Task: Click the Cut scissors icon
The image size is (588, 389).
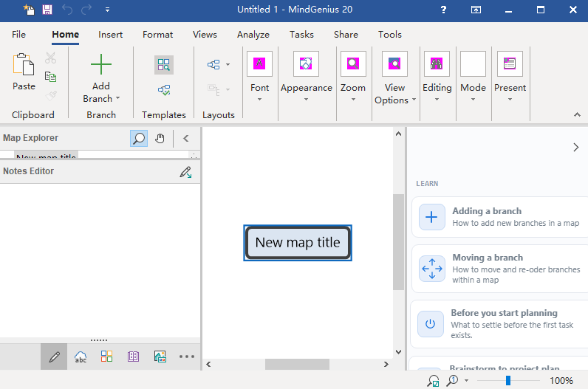Action: tap(51, 58)
